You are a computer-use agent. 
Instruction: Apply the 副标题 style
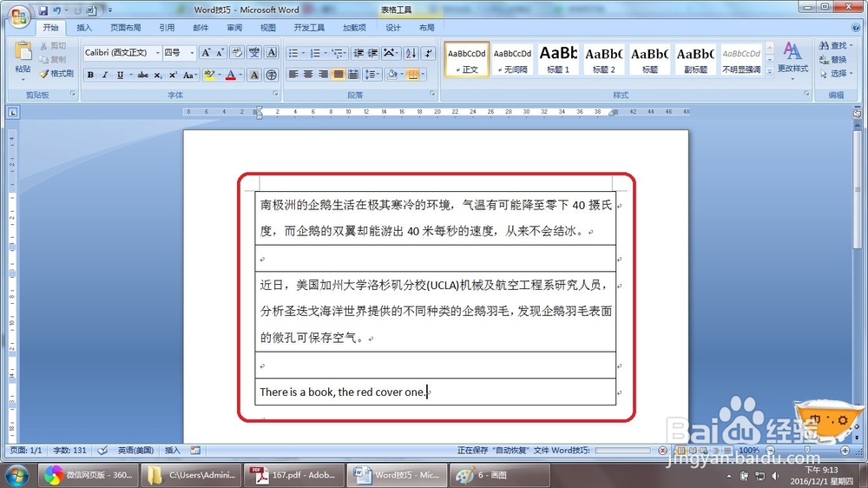[695, 59]
